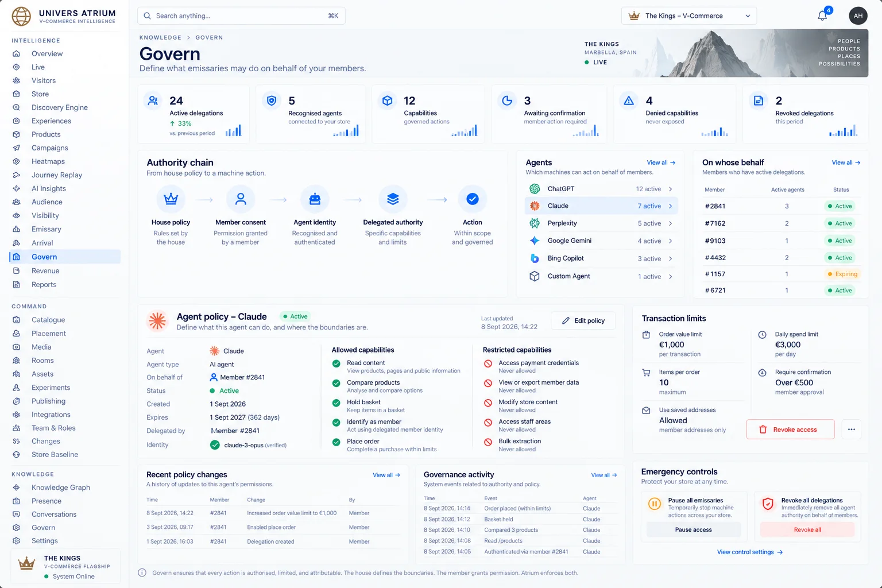Image resolution: width=882 pixels, height=588 pixels.
Task: Expand the Google Gemini row chevron
Action: click(670, 241)
